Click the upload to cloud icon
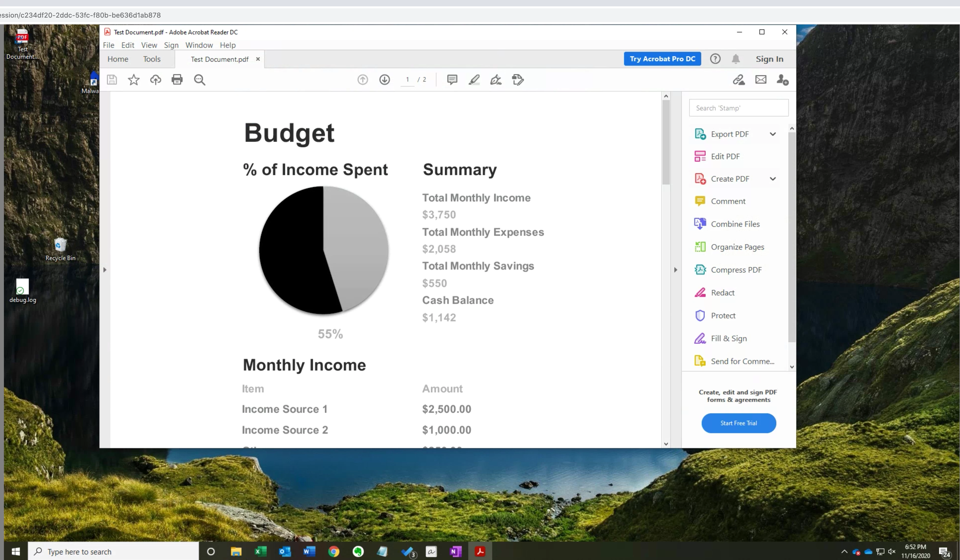Screen dimensions: 960x560 [156, 80]
